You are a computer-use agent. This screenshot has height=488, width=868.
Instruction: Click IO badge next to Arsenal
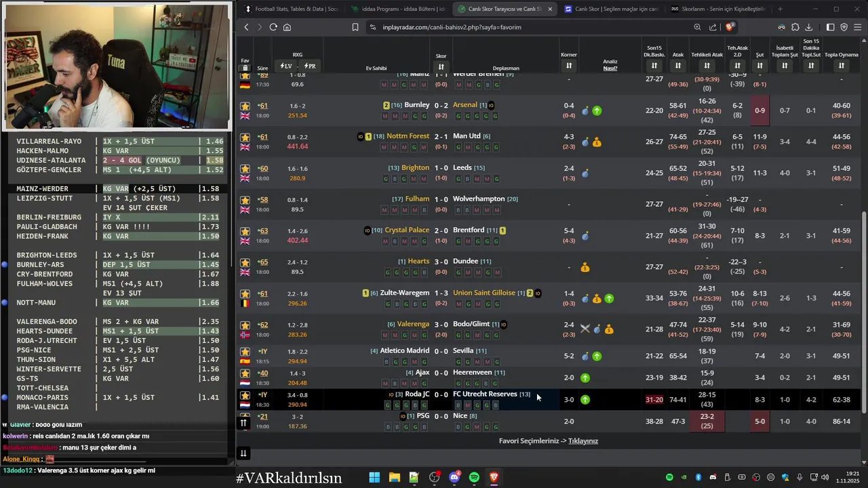pyautogui.click(x=491, y=105)
